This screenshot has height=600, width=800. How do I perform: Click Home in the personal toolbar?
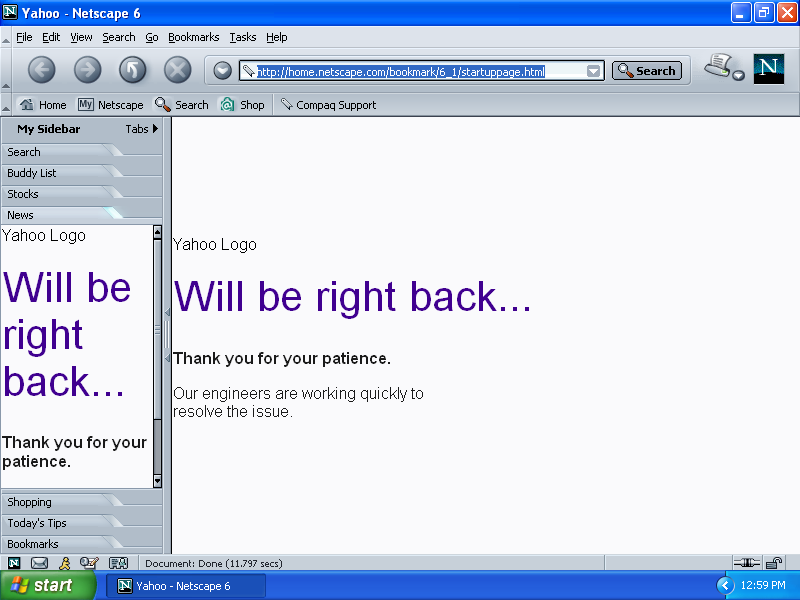click(x=43, y=105)
